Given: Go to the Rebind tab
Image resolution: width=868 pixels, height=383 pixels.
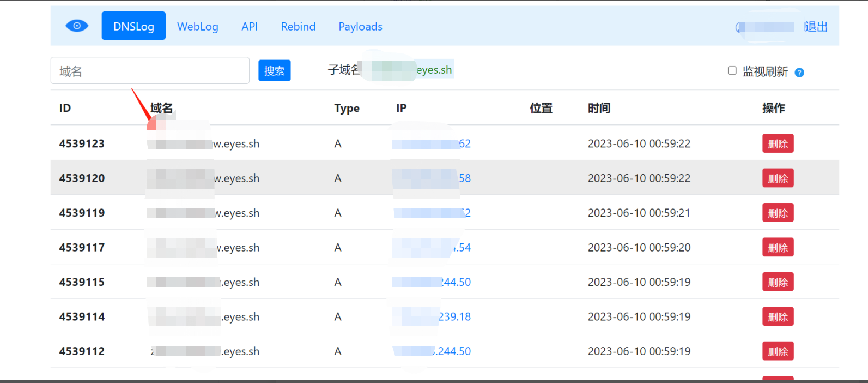Looking at the screenshot, I should click(298, 26).
